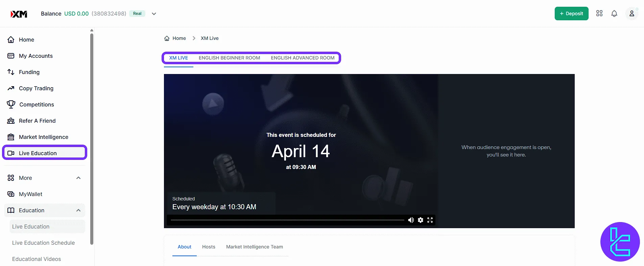Click the Competitions trophy icon

click(x=11, y=104)
